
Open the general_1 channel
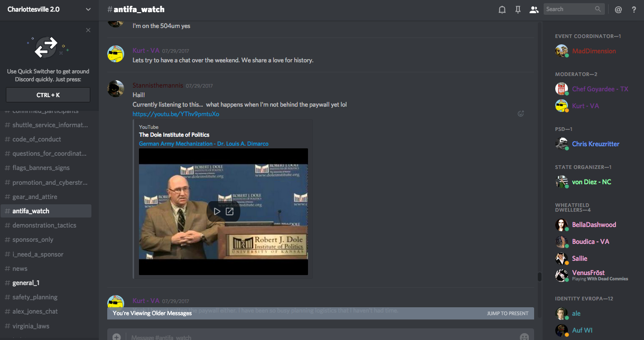[26, 282]
